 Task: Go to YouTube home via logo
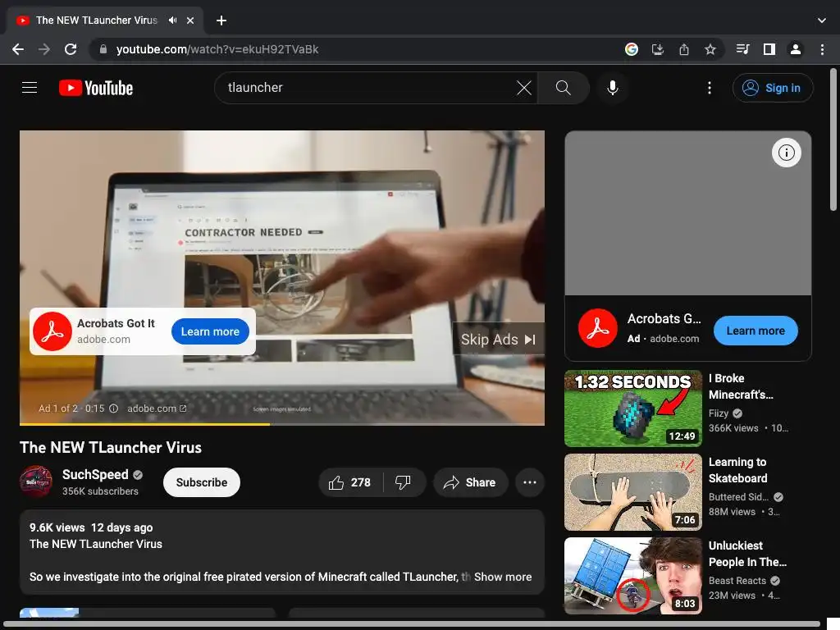[96, 88]
